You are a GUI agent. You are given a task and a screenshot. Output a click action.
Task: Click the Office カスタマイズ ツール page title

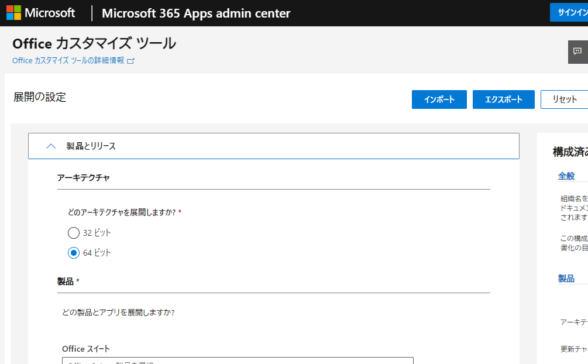pos(94,43)
